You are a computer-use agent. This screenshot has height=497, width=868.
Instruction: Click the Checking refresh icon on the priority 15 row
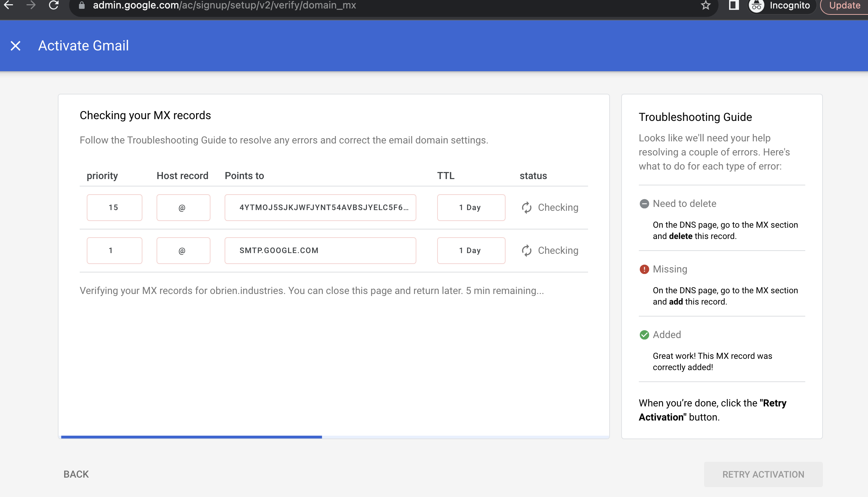pyautogui.click(x=526, y=207)
